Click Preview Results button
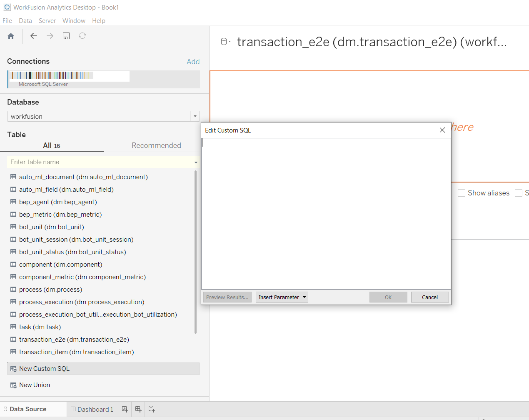 (x=227, y=297)
